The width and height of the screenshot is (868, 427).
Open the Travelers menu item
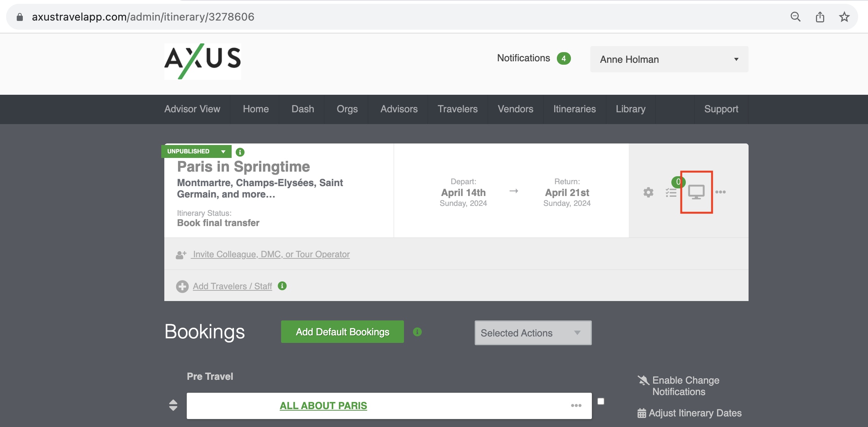[458, 109]
